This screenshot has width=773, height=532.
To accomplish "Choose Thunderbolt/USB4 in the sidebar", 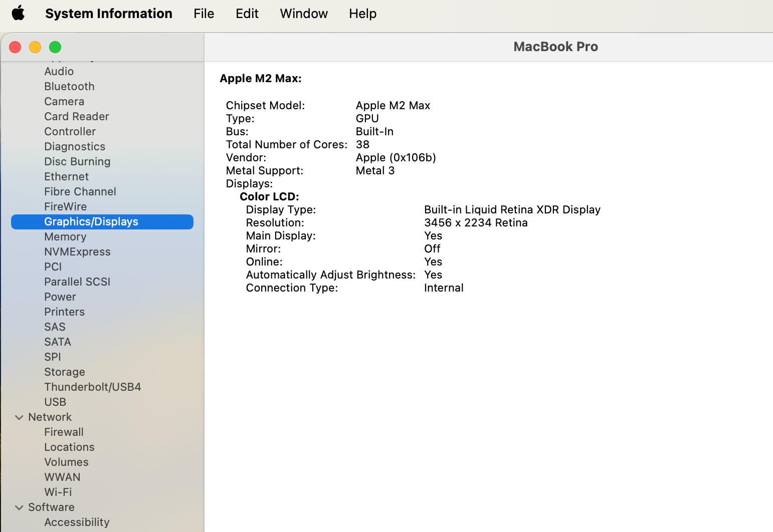I will 92,387.
